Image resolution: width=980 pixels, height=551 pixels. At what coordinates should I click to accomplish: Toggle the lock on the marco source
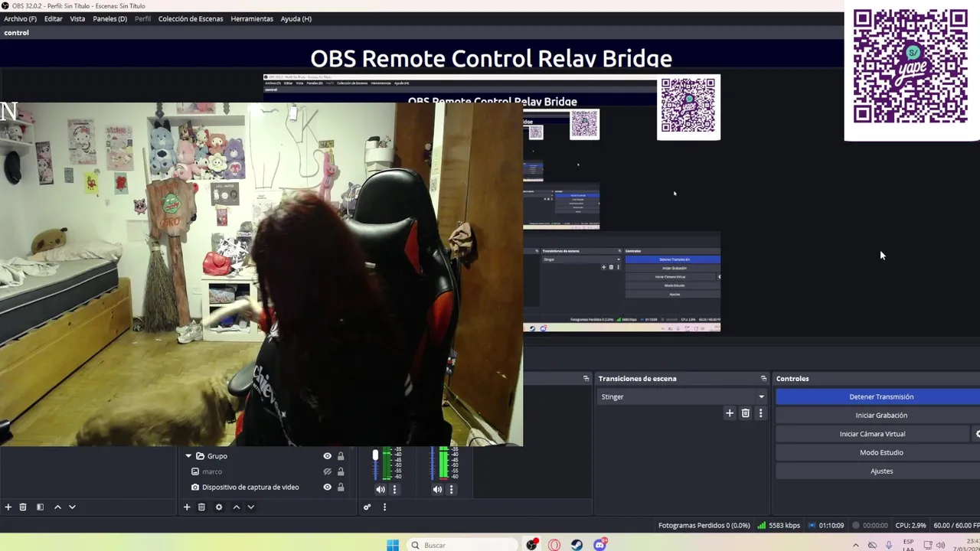341,471
